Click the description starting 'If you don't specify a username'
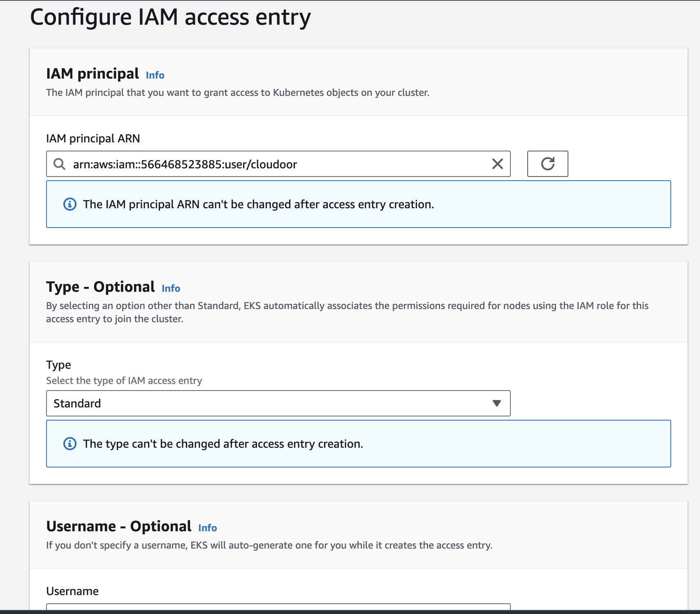The width and height of the screenshot is (700, 614). 269,545
